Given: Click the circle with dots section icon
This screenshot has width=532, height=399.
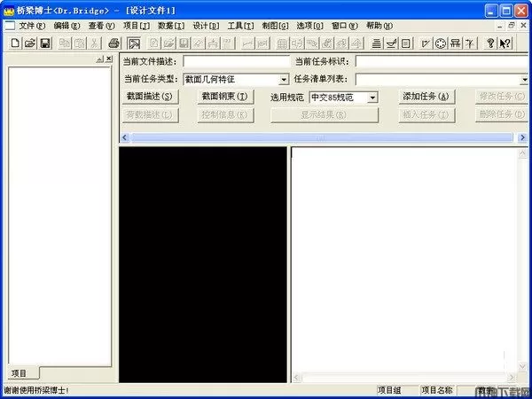Looking at the screenshot, I should (441, 43).
